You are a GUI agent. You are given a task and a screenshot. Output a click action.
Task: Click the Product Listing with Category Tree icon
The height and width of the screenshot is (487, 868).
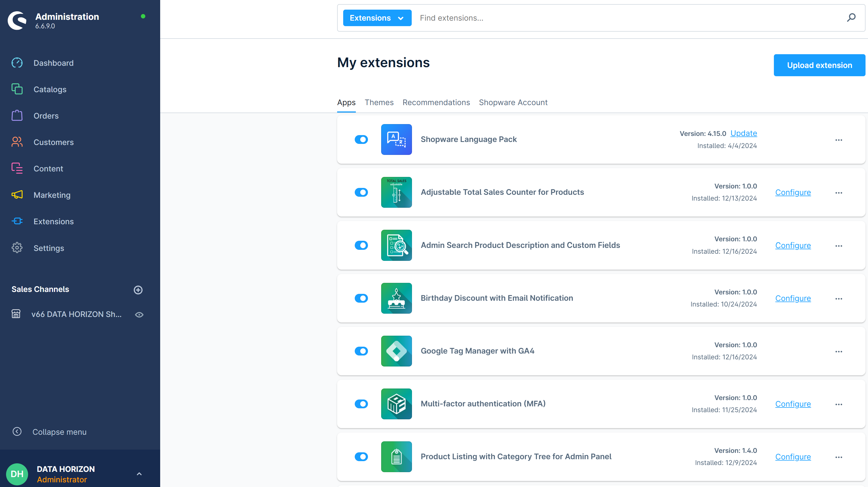point(396,457)
